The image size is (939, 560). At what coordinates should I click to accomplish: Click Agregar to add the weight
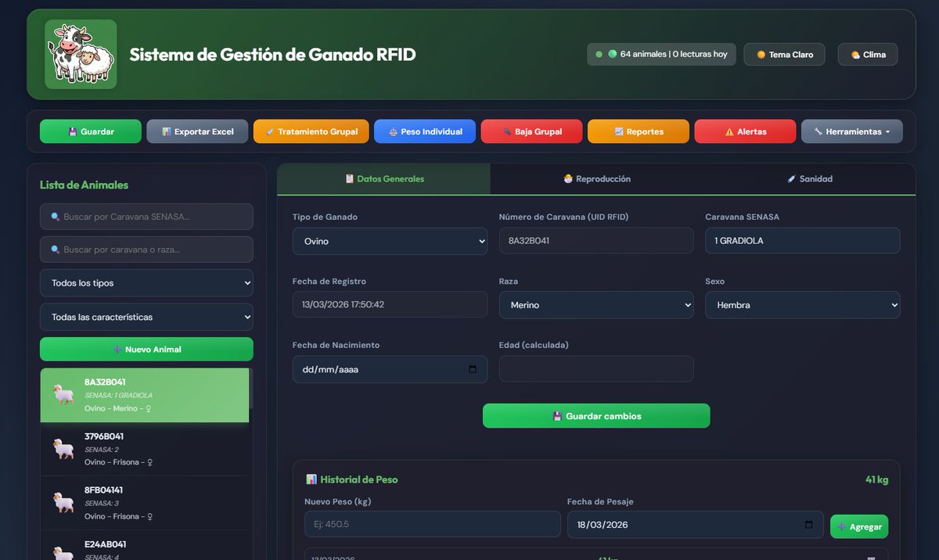tap(859, 526)
